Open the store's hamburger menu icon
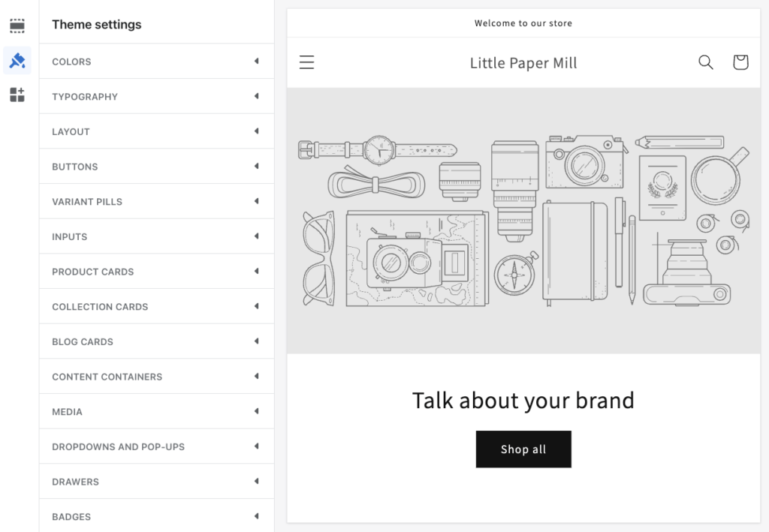Screen dimensions: 769x532 click(x=307, y=62)
